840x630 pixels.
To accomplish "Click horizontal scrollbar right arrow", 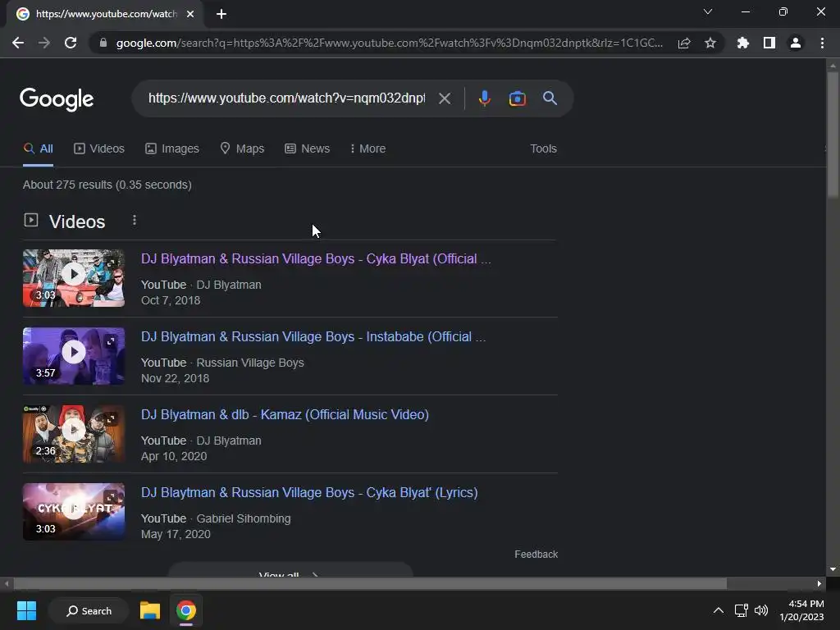I will click(x=819, y=583).
